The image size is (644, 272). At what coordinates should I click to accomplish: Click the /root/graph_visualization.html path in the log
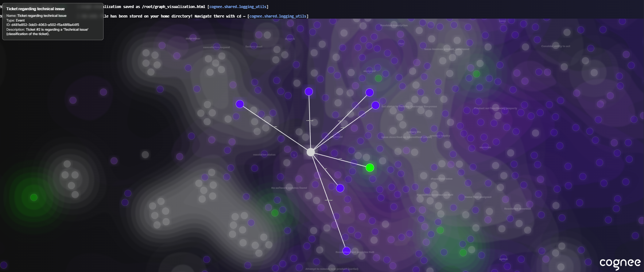[x=174, y=7]
